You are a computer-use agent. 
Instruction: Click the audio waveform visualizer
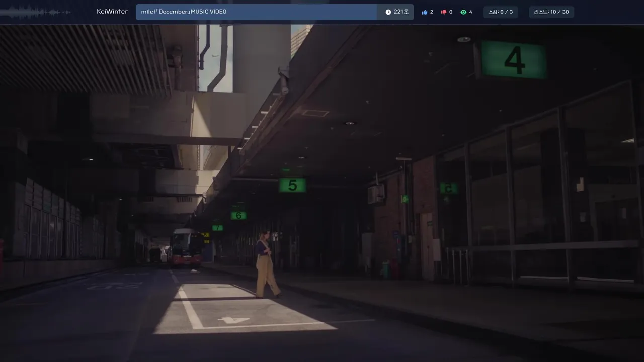pyautogui.click(x=36, y=12)
